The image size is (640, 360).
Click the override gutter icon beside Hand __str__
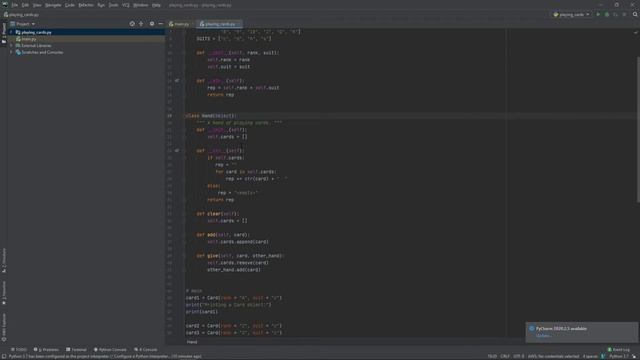[x=177, y=151]
